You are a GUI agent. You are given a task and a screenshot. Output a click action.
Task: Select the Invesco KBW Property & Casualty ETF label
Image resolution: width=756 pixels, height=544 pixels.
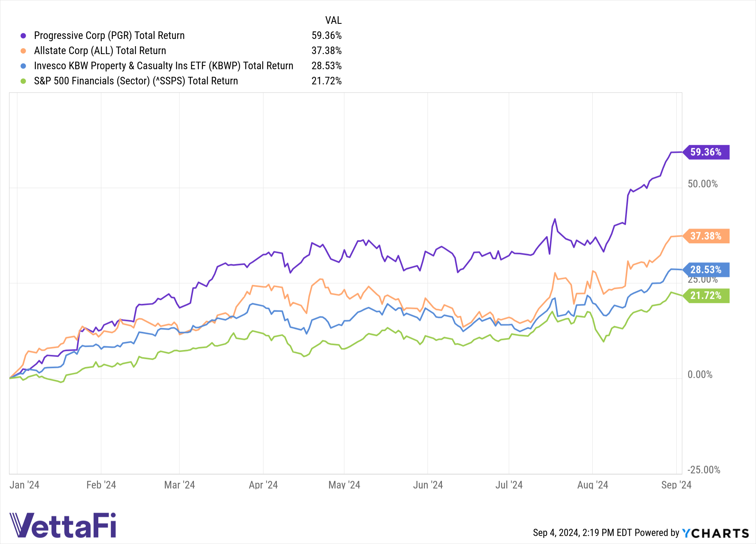pyautogui.click(x=164, y=66)
